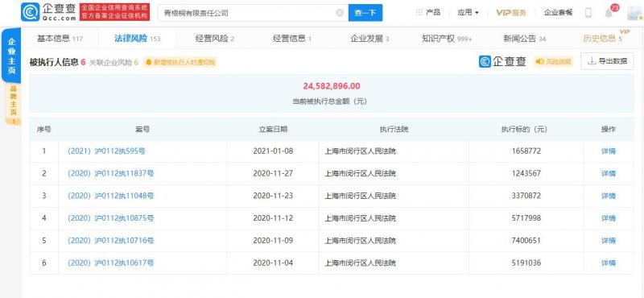Viewport: 644px width, 298px height.
Task: Open 详情 for case 沪0112执10617号
Action: point(609,263)
